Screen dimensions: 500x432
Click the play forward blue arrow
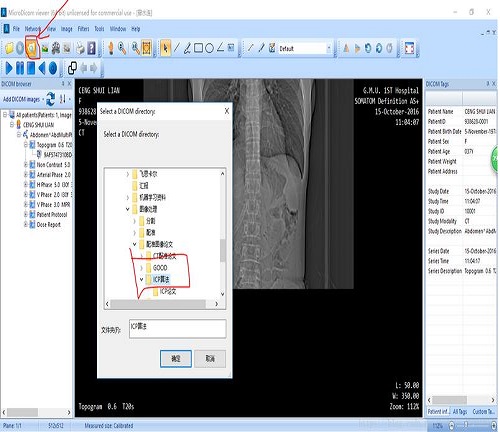point(9,68)
